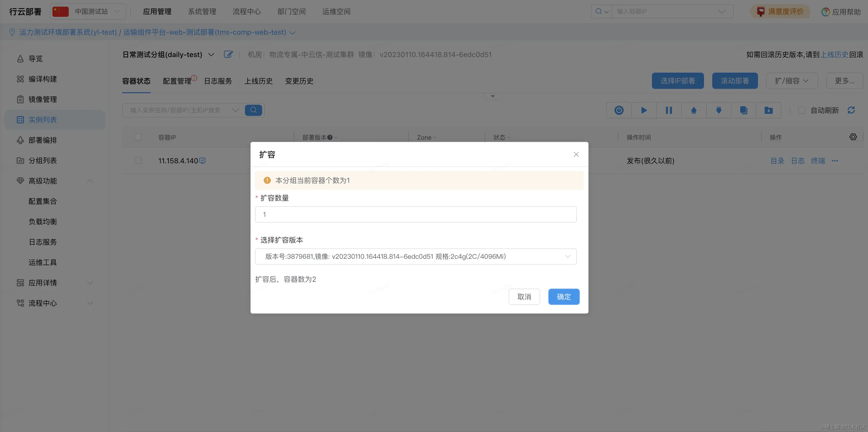Click the 取消 button in dialog

click(524, 297)
